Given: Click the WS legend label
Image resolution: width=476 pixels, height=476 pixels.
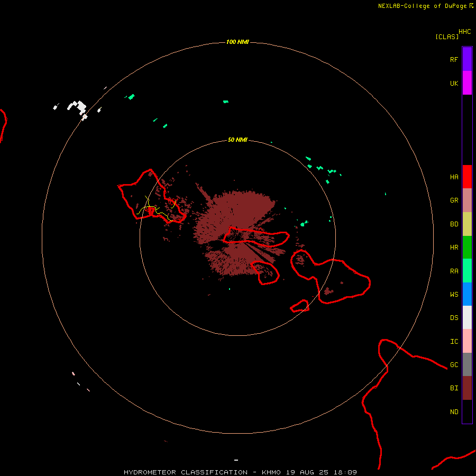Looking at the screenshot, I should point(454,294).
